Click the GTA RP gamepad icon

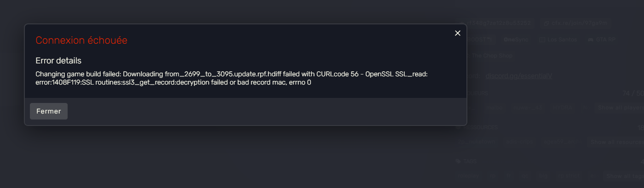pyautogui.click(x=590, y=40)
